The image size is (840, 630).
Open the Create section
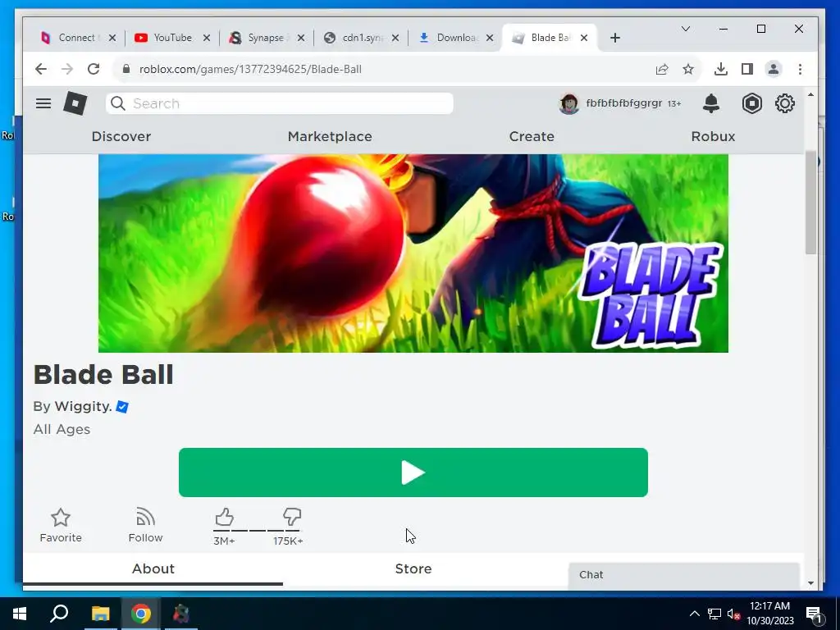532,136
